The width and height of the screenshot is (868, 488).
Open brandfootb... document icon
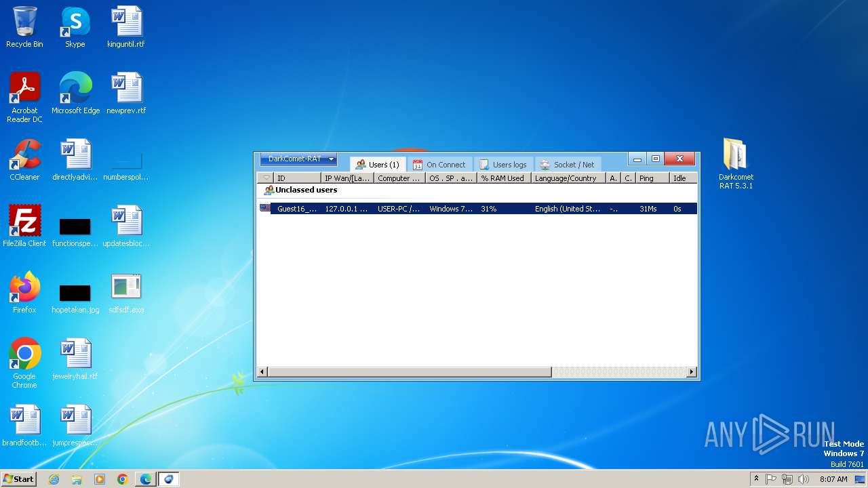tap(24, 426)
